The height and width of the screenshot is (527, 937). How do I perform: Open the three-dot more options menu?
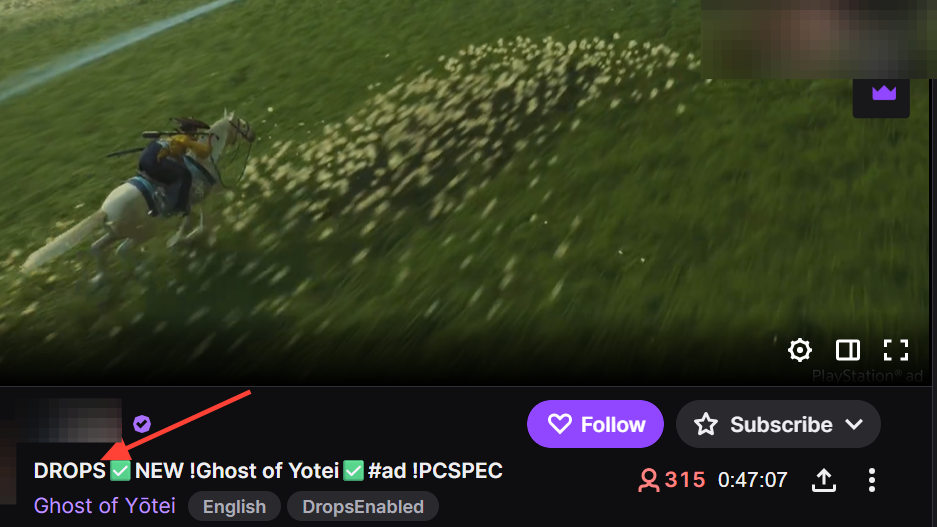pyautogui.click(x=872, y=480)
